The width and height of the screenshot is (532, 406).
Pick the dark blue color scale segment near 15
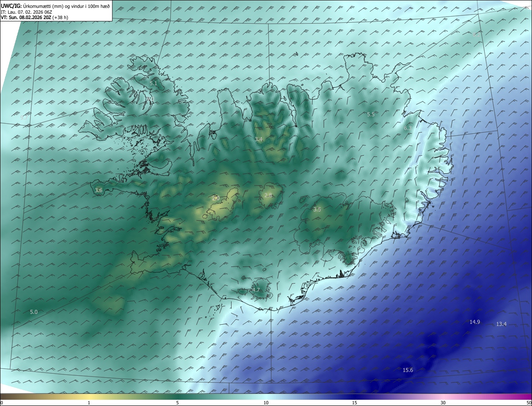(x=355, y=396)
